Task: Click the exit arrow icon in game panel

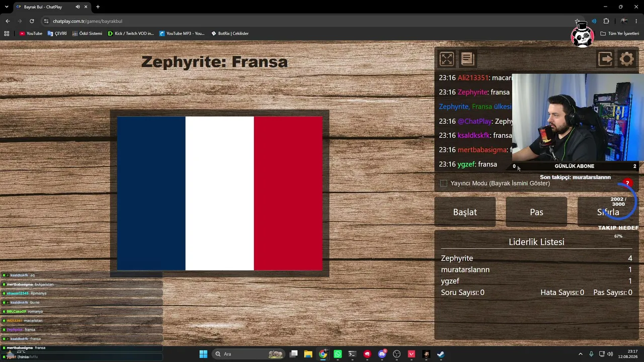Action: click(605, 59)
